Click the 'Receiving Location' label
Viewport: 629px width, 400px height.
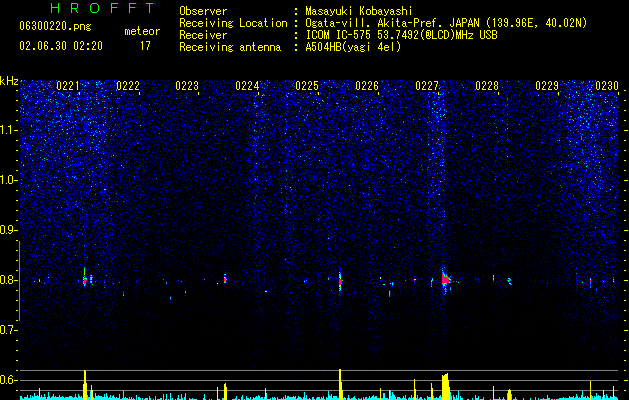[233, 23]
